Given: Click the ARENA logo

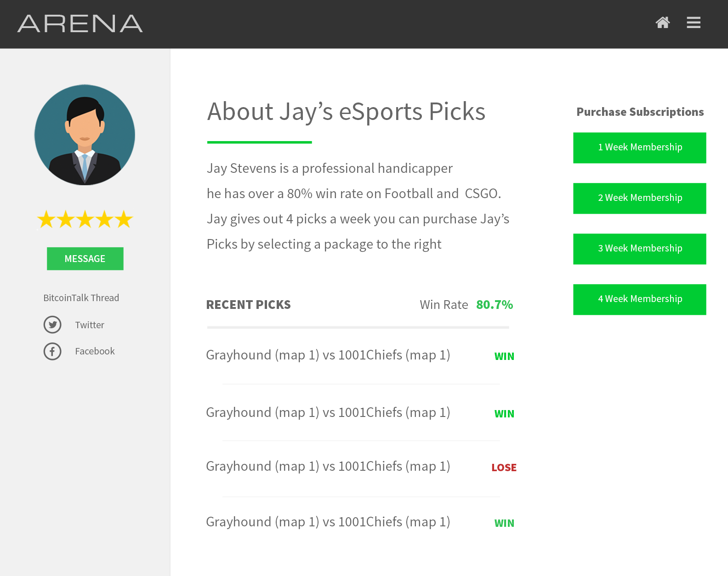Looking at the screenshot, I should tap(80, 24).
